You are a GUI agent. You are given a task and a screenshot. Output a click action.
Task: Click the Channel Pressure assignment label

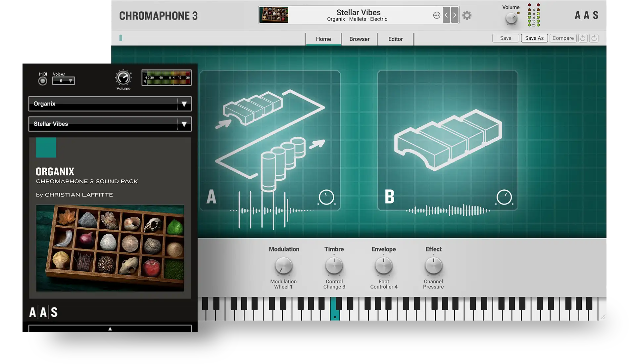(x=433, y=284)
